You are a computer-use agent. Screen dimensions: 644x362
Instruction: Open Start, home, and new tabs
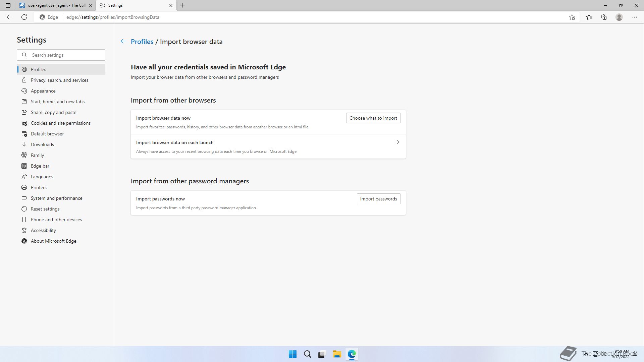61,102
